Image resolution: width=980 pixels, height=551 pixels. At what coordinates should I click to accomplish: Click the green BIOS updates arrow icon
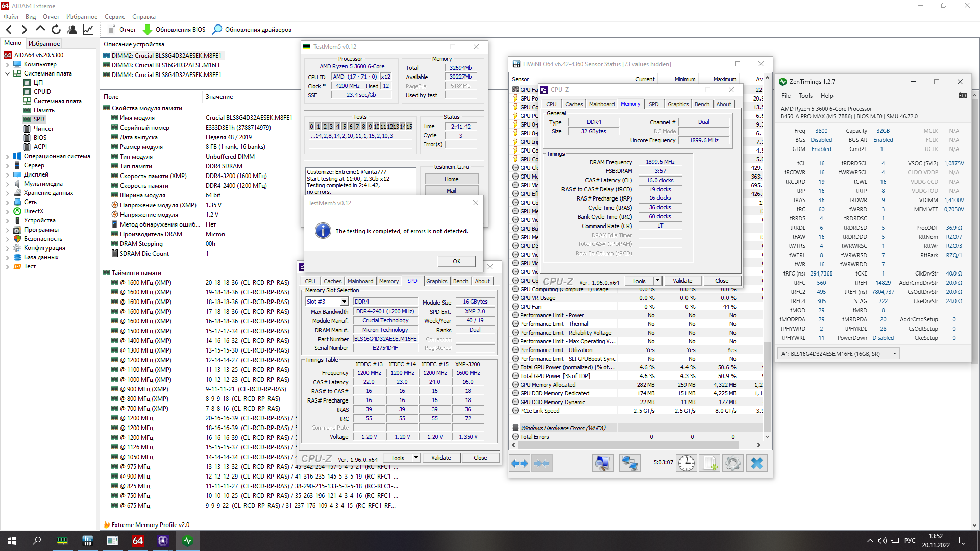(x=148, y=30)
